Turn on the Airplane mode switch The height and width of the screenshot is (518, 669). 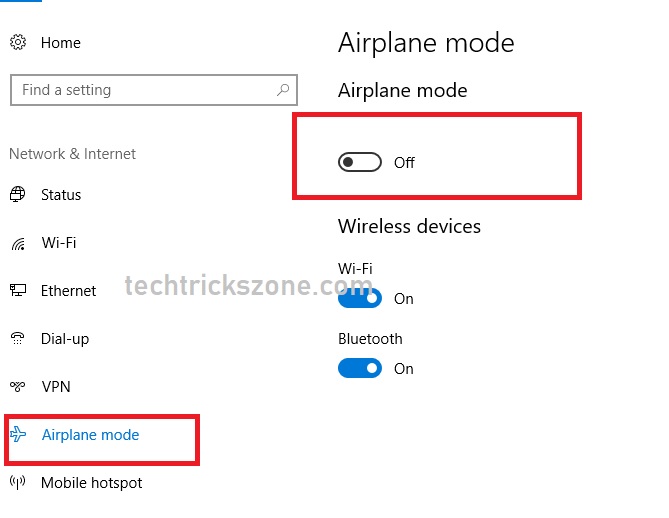pyautogui.click(x=360, y=162)
